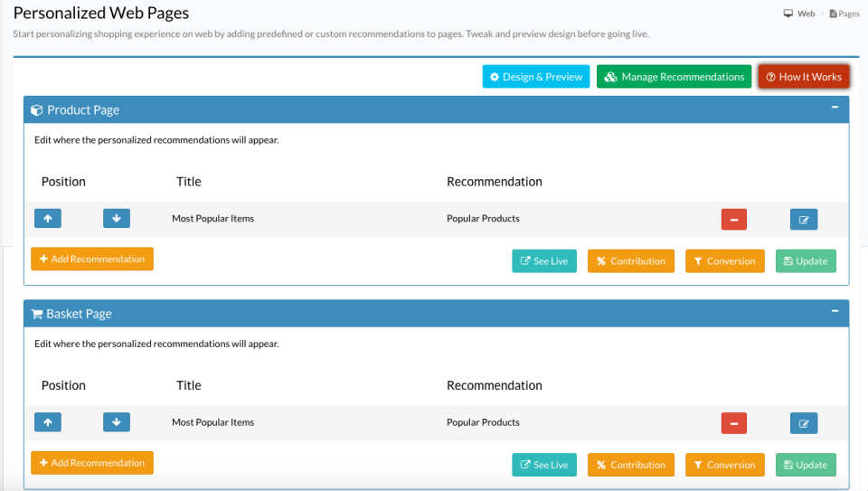Click the Personalized Web Pages heading
Image resolution: width=868 pixels, height=491 pixels.
point(100,13)
